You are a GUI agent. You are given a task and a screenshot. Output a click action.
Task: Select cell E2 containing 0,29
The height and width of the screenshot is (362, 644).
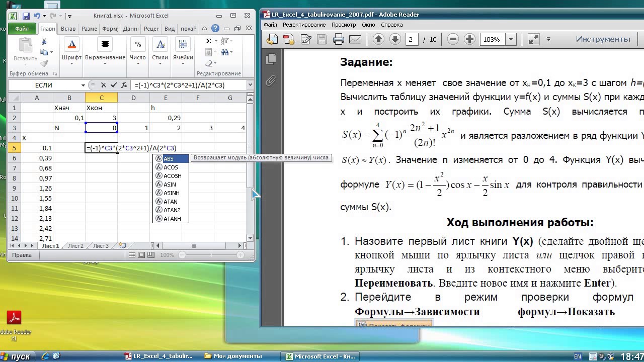[x=166, y=118]
